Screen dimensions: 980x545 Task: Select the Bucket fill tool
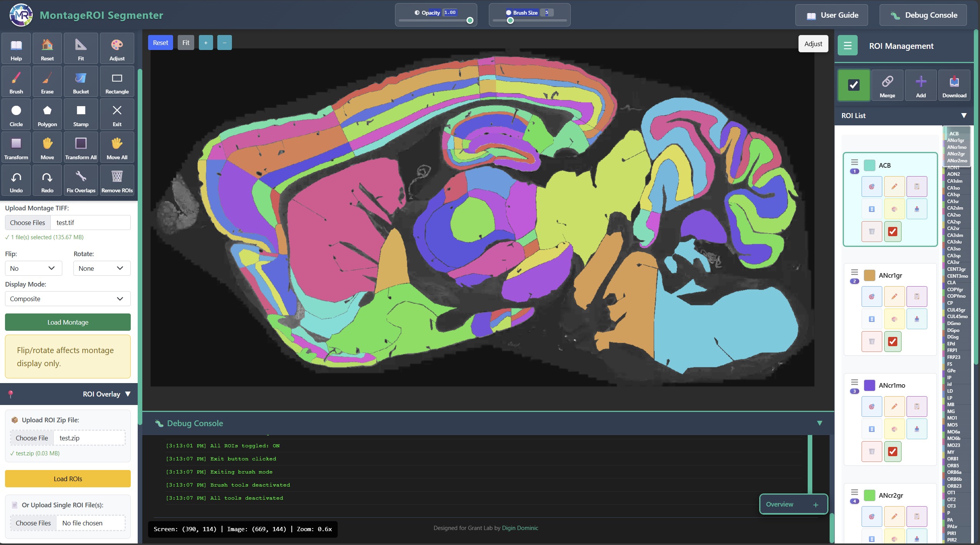[x=81, y=81]
